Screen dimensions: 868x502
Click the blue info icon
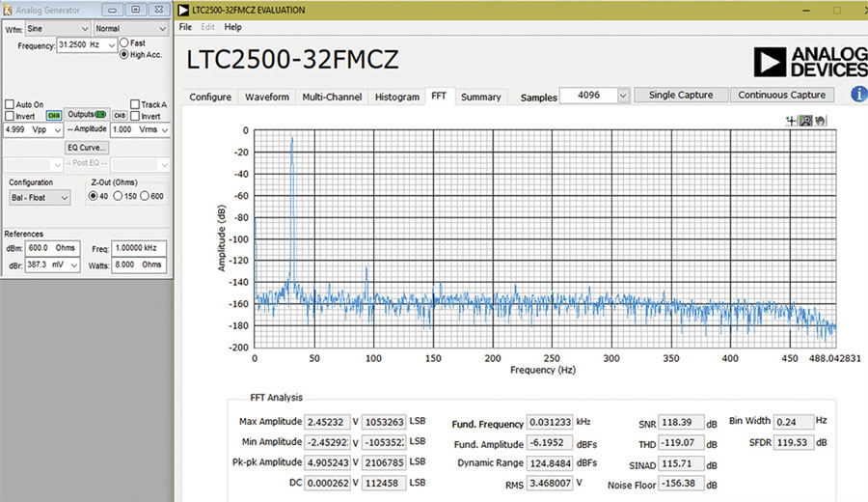pyautogui.click(x=858, y=95)
